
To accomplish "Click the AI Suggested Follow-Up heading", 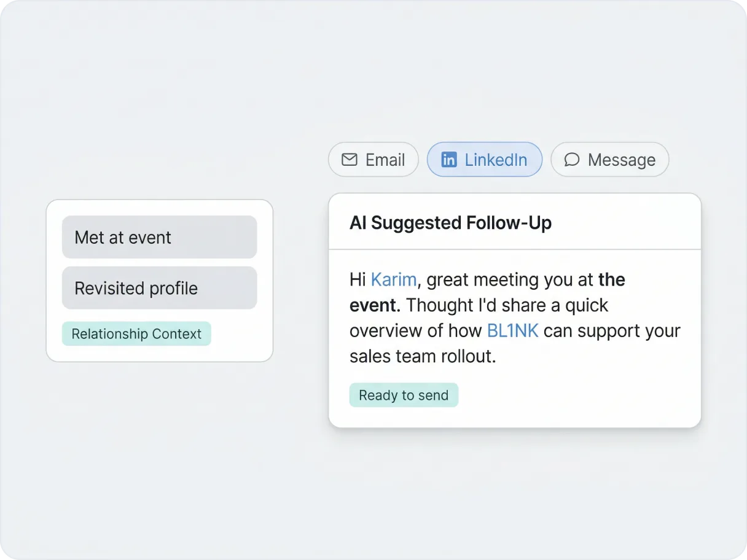I will click(450, 222).
